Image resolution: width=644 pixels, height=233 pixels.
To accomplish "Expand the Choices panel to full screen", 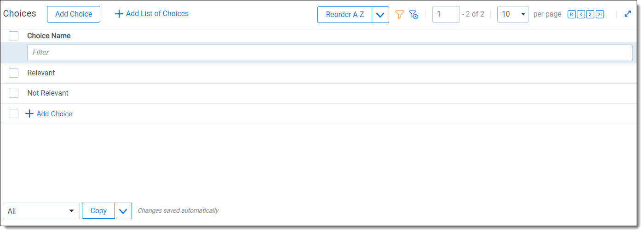I will [628, 14].
